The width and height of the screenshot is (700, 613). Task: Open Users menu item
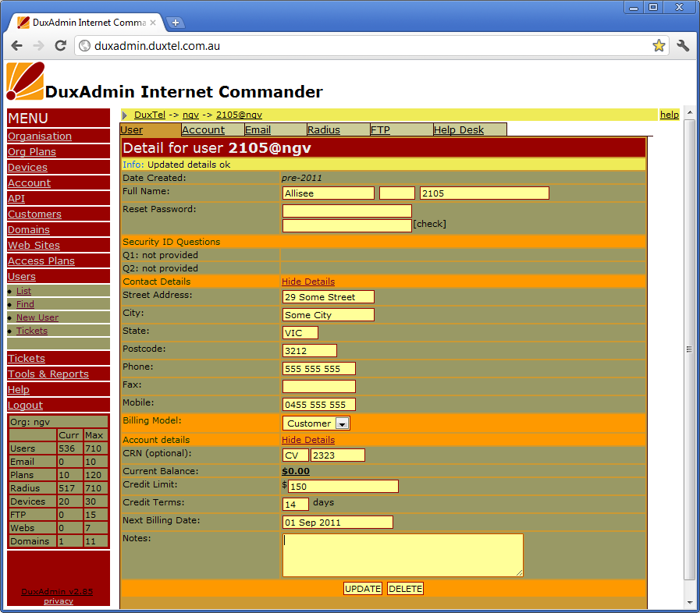(21, 277)
